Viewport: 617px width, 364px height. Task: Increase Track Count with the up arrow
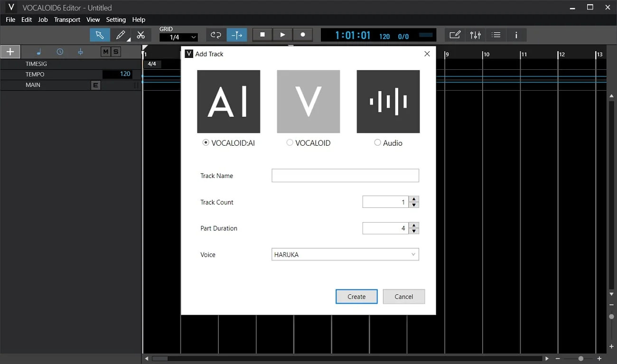click(x=414, y=199)
